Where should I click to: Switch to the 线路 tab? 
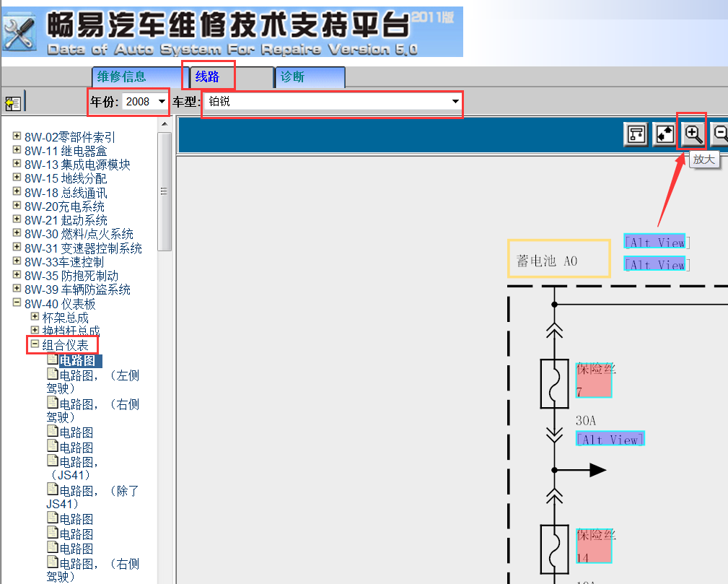pos(232,77)
